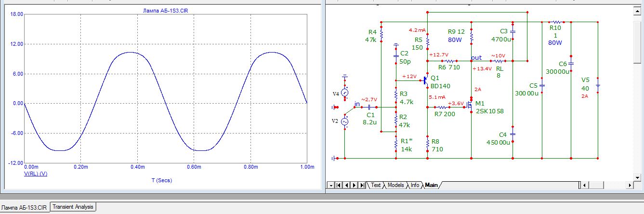Select the Лампа АБ-1S3.CIR window tab
Image resolution: width=644 pixels, height=214 pixels.
(25, 207)
